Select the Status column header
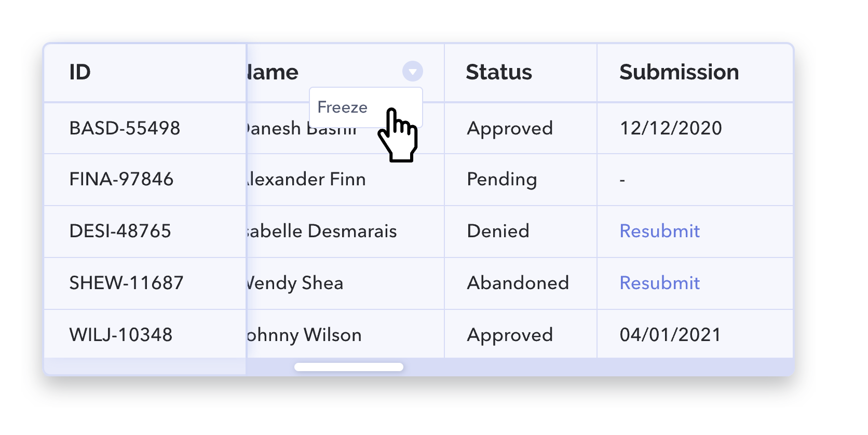868x435 pixels. 521,73
